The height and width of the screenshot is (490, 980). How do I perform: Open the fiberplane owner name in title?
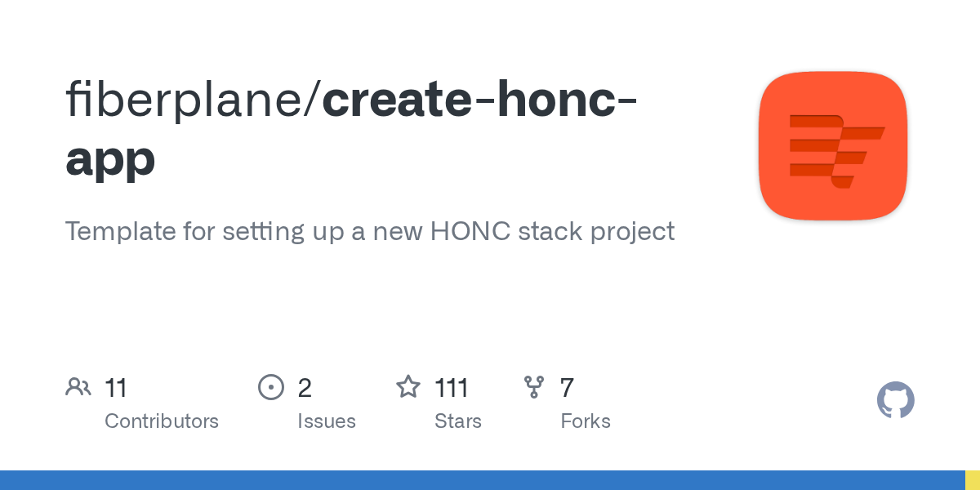pos(188,100)
